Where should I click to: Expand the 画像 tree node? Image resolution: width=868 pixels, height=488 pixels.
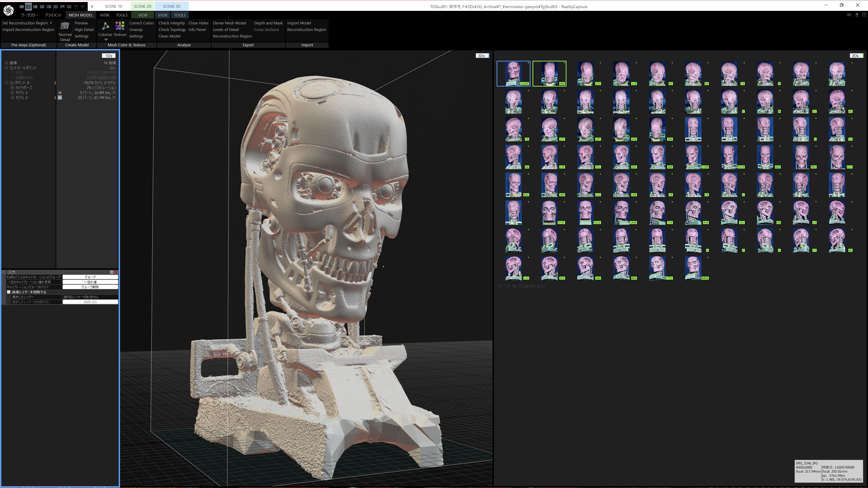point(6,63)
